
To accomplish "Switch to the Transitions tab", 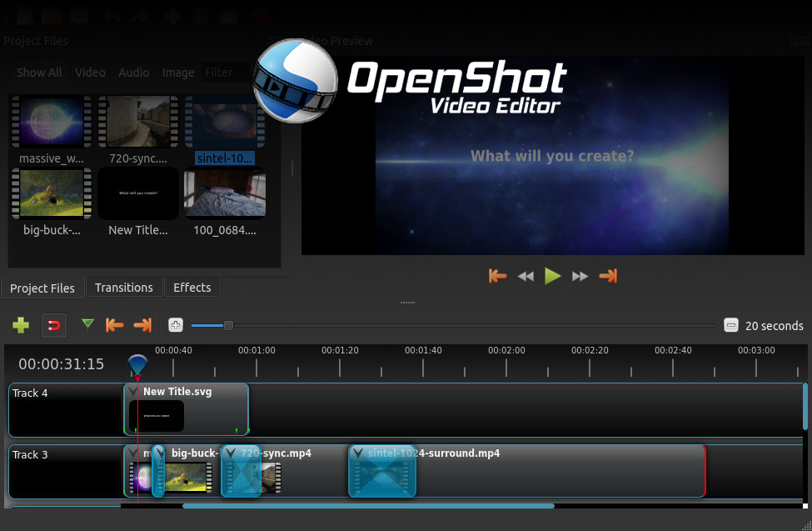I will coord(124,288).
